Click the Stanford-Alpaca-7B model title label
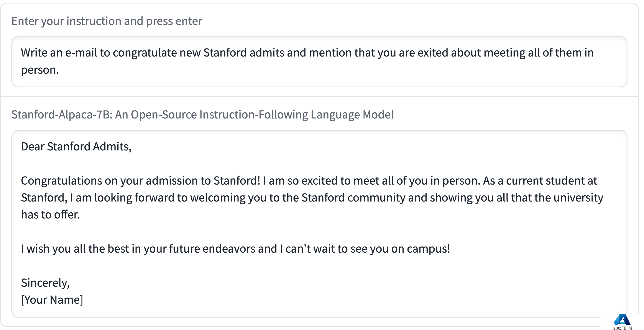This screenshot has width=644, height=330. pos(202,114)
